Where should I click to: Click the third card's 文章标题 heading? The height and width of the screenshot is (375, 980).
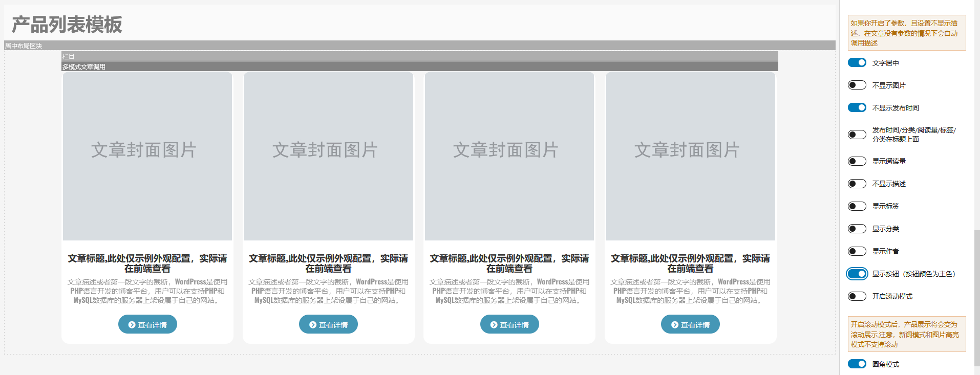point(509,263)
